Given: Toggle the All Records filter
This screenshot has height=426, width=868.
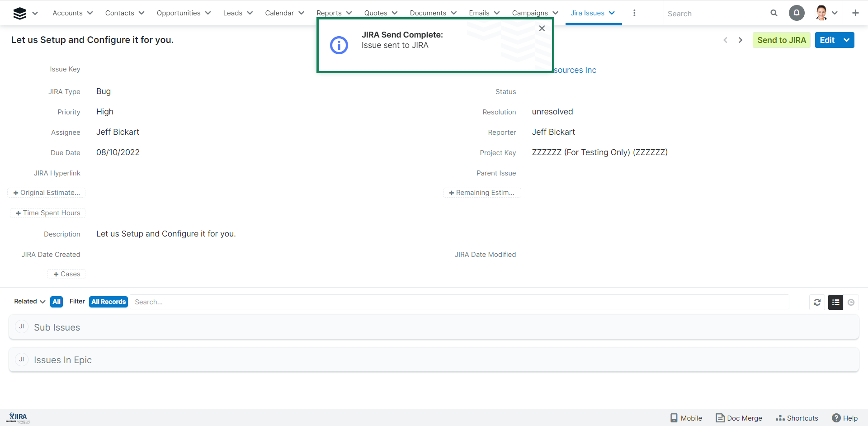Looking at the screenshot, I should click(108, 302).
